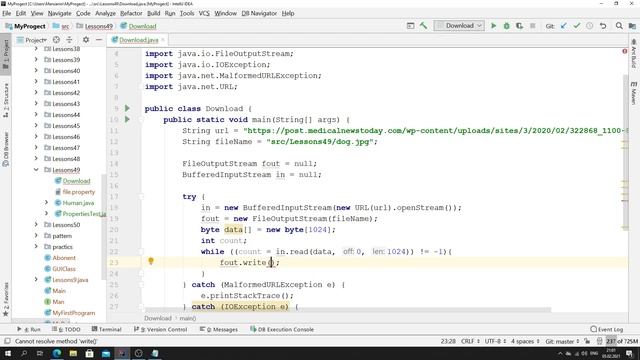
Task: Click the Git rollback undo icon
Action: [603, 26]
